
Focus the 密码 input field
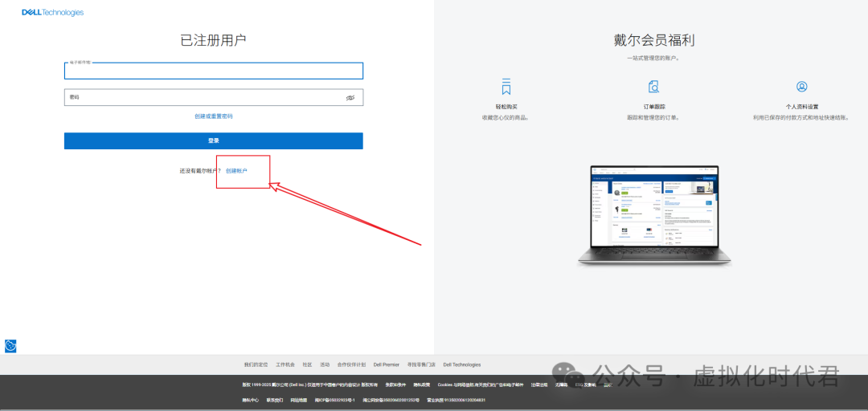point(214,97)
